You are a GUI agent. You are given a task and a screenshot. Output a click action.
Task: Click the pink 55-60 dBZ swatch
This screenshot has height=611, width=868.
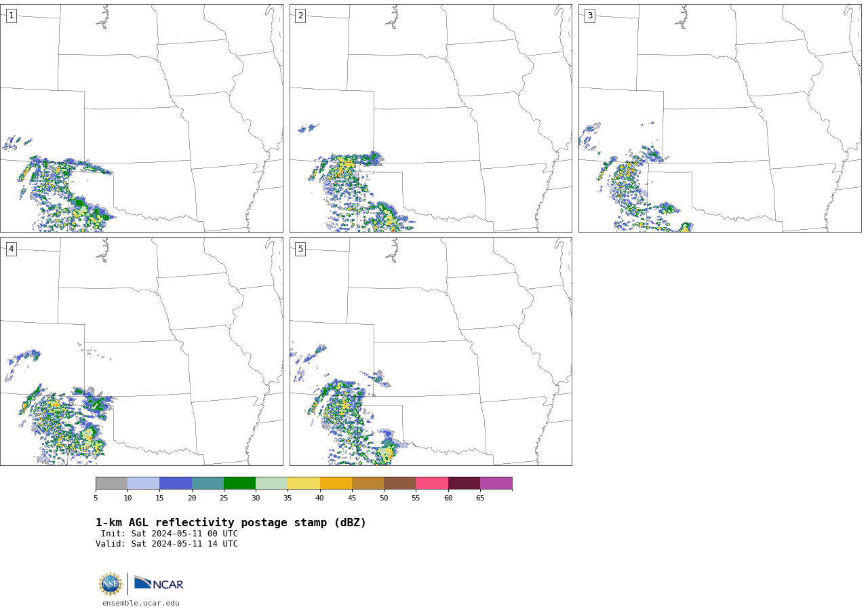click(432, 483)
